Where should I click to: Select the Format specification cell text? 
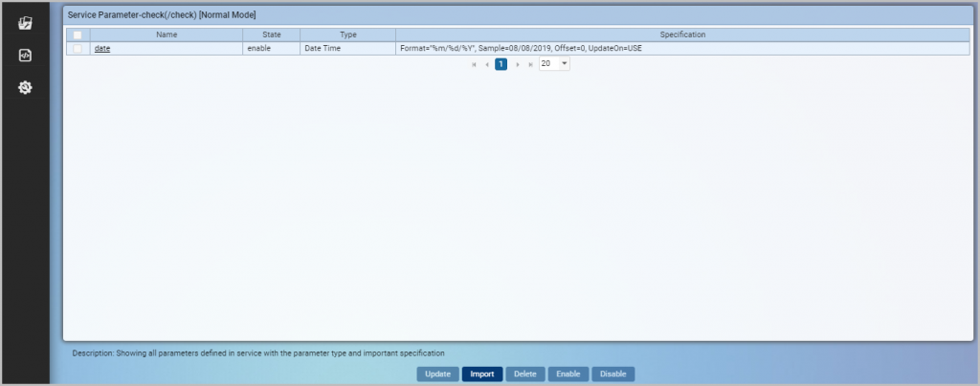point(522,48)
